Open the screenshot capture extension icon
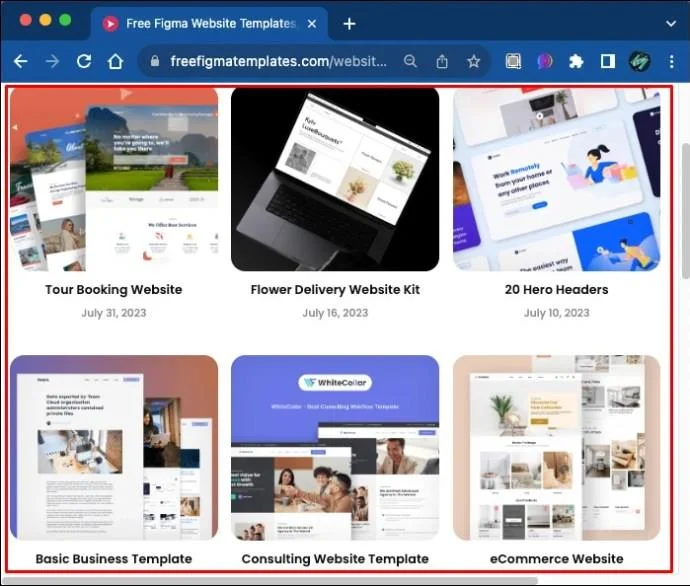This screenshot has height=586, width=690. pos(513,61)
